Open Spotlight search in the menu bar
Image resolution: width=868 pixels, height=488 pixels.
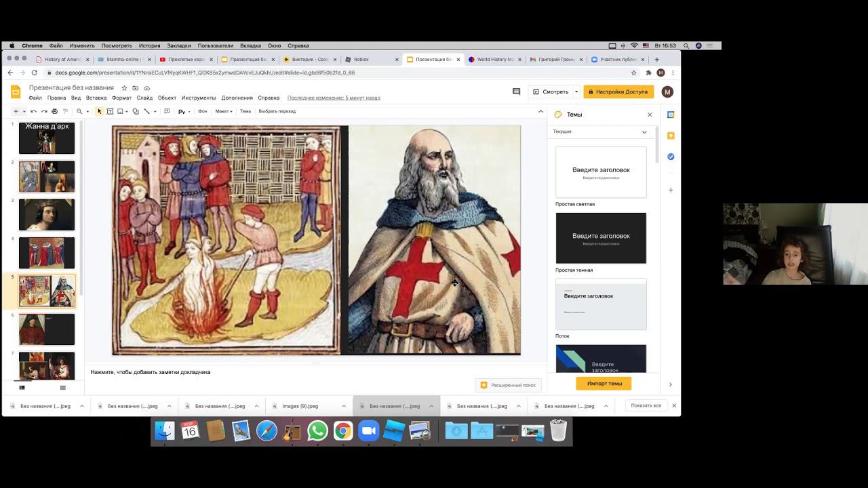686,45
